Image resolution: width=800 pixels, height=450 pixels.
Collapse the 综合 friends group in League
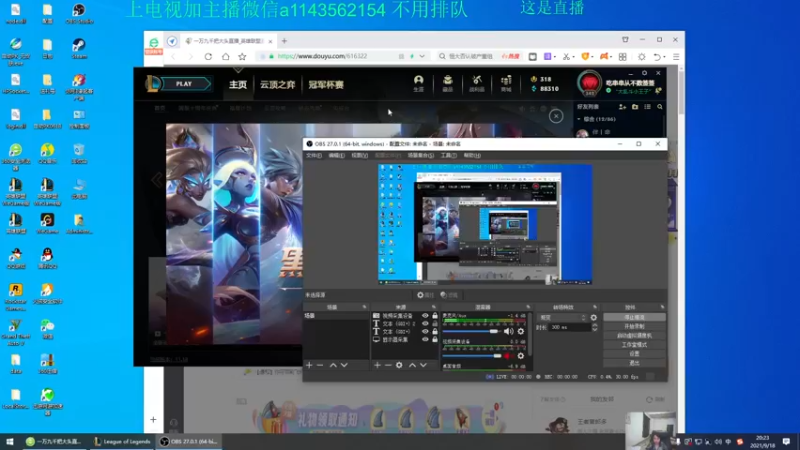point(579,119)
